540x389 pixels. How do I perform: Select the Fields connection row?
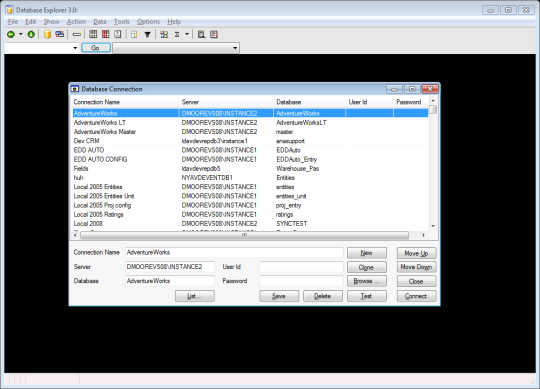(x=250, y=169)
